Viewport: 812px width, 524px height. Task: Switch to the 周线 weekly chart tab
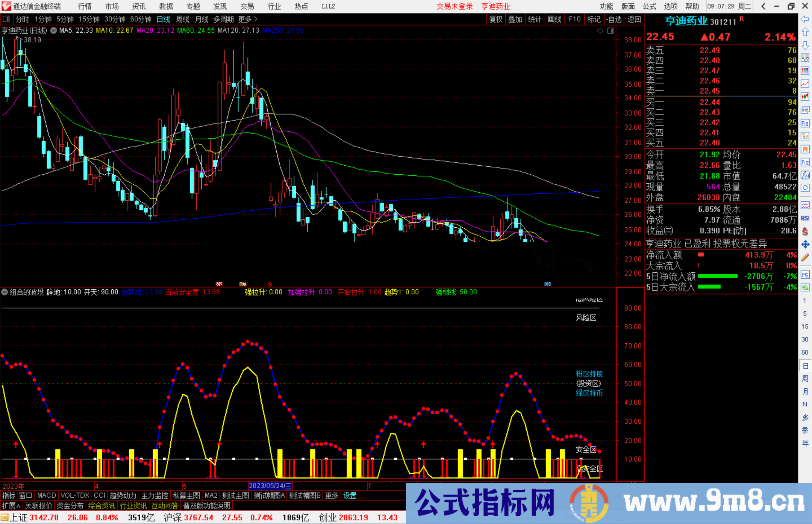(182, 19)
